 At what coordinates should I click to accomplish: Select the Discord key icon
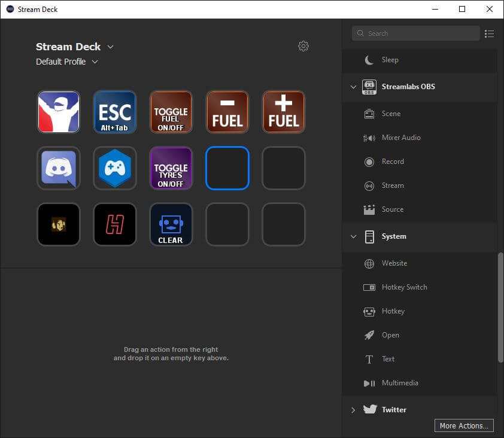click(59, 168)
